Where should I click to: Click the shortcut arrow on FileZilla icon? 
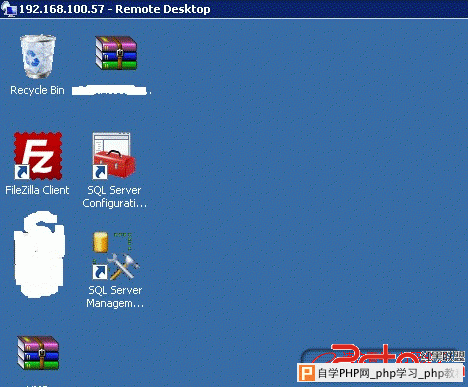(x=22, y=172)
